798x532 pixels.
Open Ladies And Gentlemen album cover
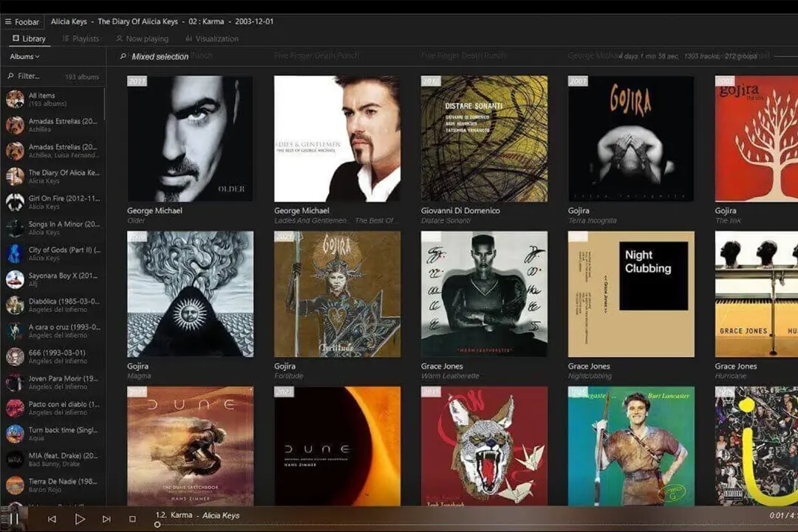[337, 138]
